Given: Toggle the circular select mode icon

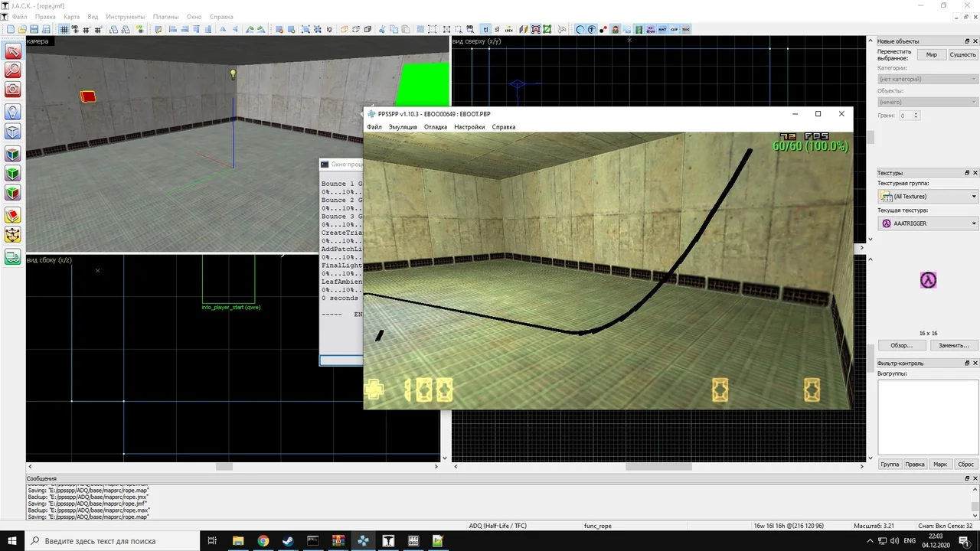Looking at the screenshot, I should click(579, 29).
